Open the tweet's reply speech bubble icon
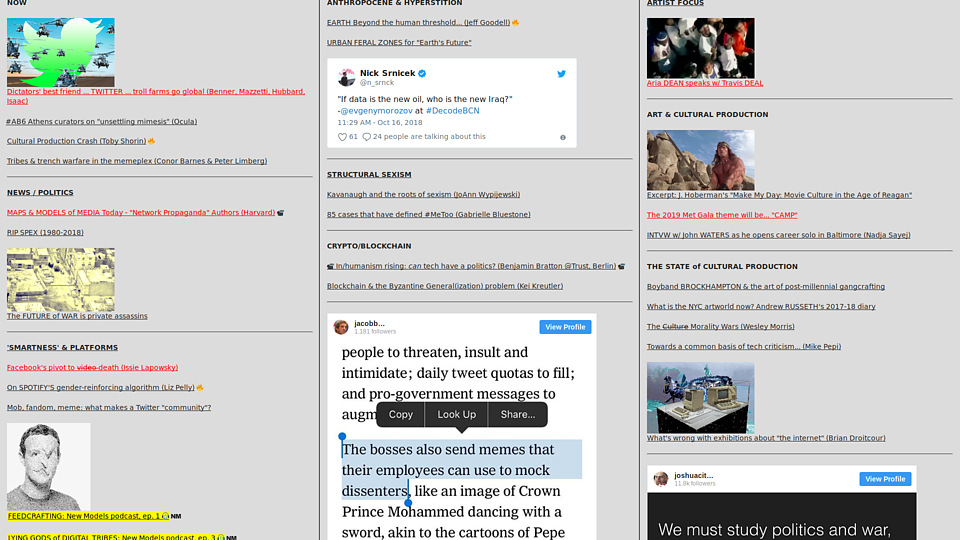The height and width of the screenshot is (540, 960). [x=367, y=137]
